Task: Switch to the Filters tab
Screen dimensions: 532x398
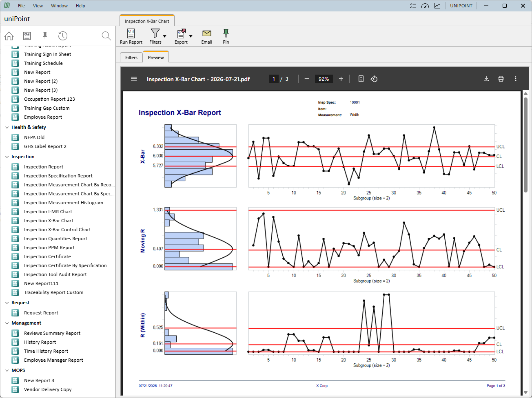Action: [x=131, y=57]
